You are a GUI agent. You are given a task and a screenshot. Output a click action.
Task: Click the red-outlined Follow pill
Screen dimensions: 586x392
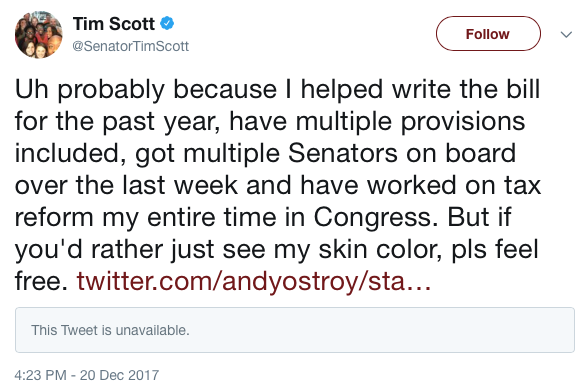click(488, 34)
